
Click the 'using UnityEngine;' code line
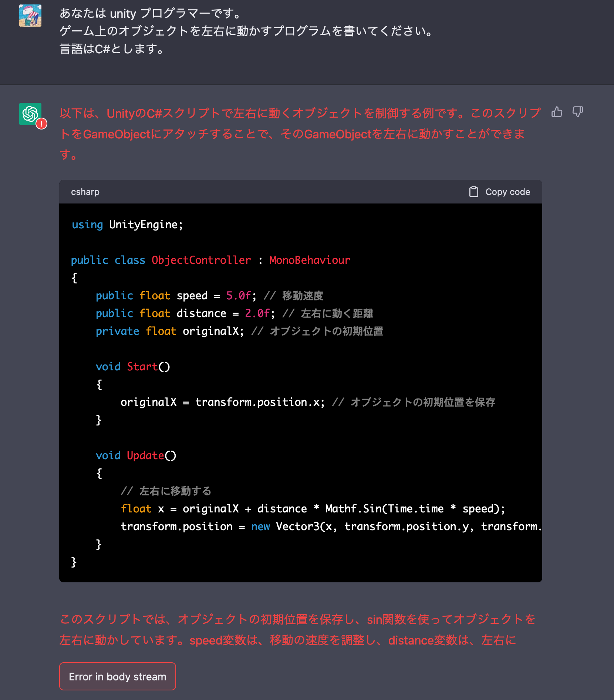(127, 225)
